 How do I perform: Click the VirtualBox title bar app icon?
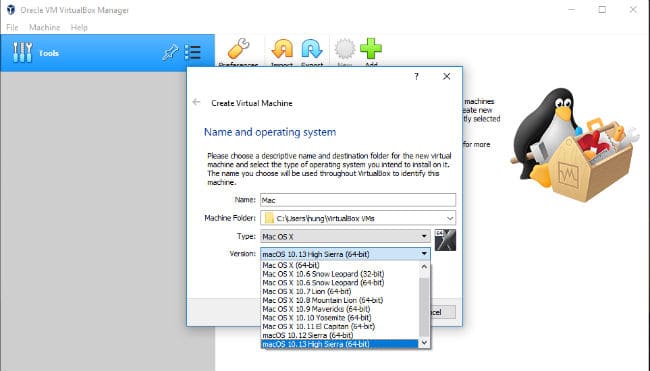point(11,10)
